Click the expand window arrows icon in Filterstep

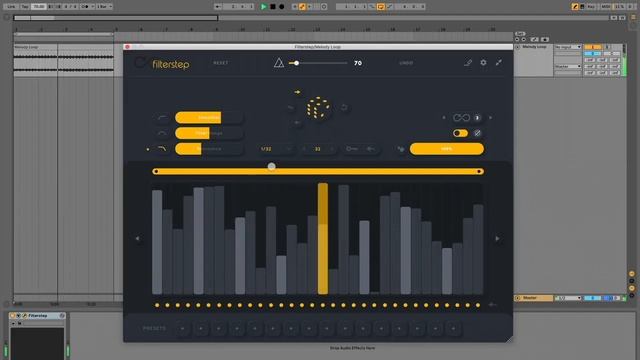tap(499, 63)
